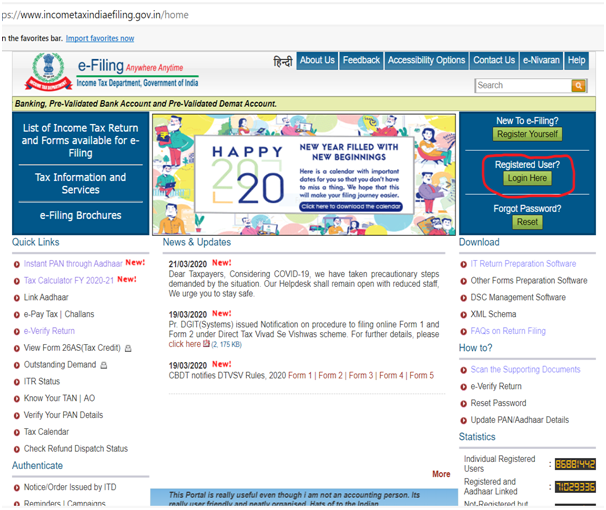The width and height of the screenshot is (606, 510).
Task: Click the Register Yourself button
Action: coord(527,134)
